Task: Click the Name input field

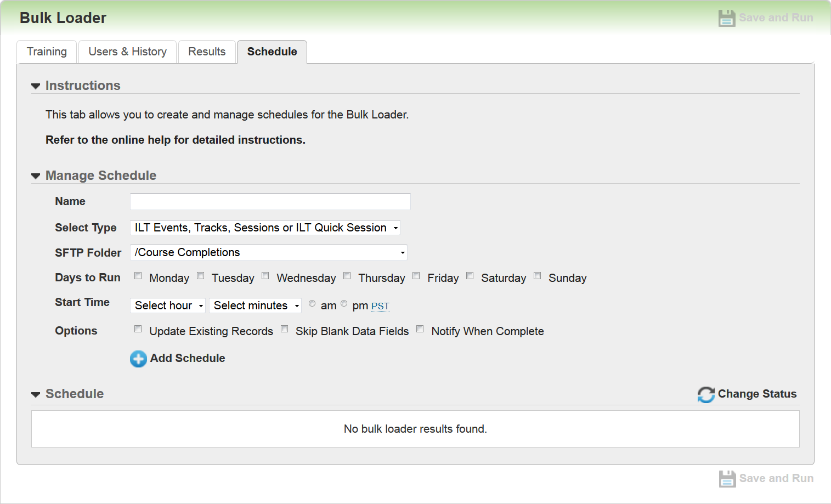Action: pos(270,201)
